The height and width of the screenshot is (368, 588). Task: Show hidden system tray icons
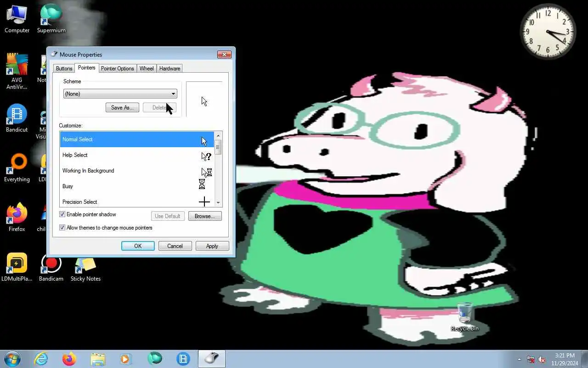coord(519,359)
